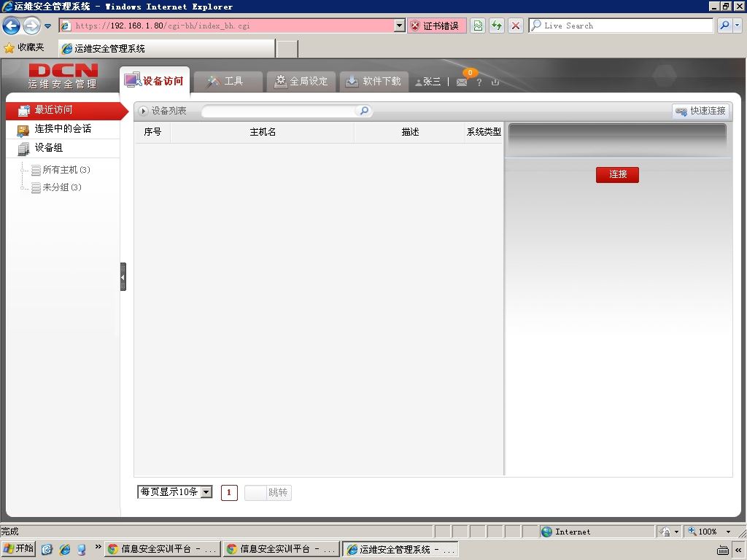Switch to first 信息安全实训平台 taskbar window

tap(163, 549)
